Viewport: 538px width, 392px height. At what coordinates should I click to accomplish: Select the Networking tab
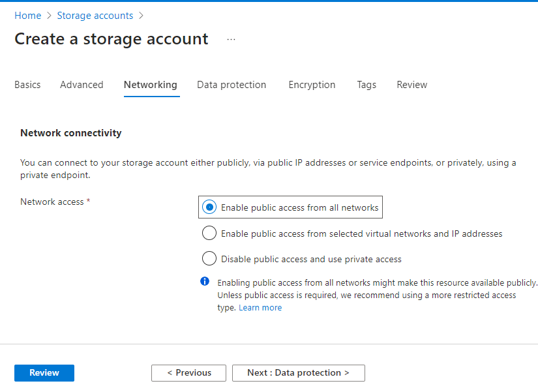click(151, 85)
